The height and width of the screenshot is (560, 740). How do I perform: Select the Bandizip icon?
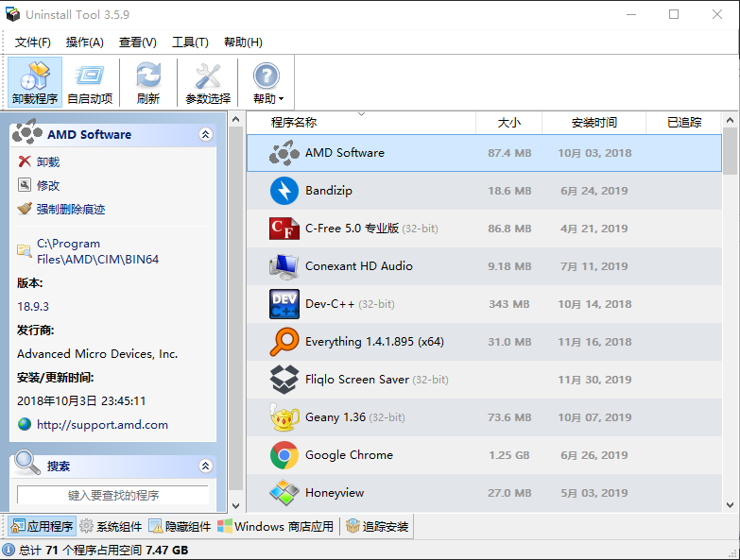284,191
